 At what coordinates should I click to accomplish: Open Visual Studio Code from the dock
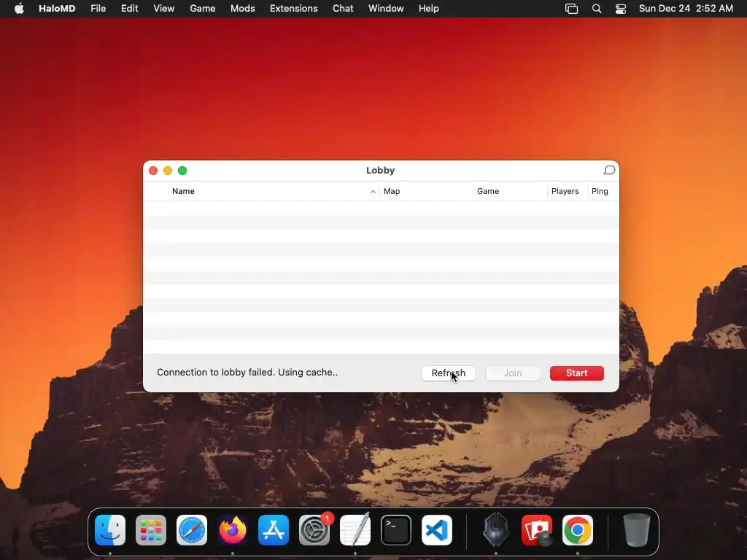pyautogui.click(x=437, y=530)
